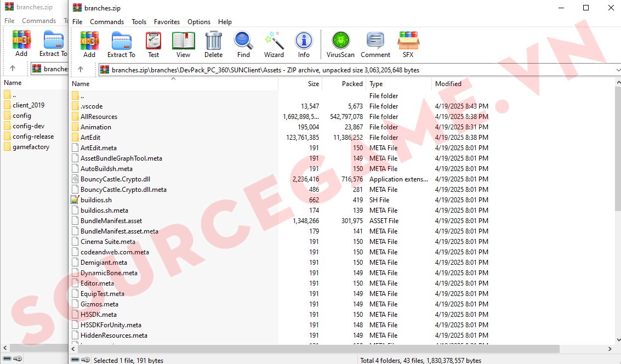Open the Commands menu in front window
621x364 pixels.
pyautogui.click(x=107, y=22)
